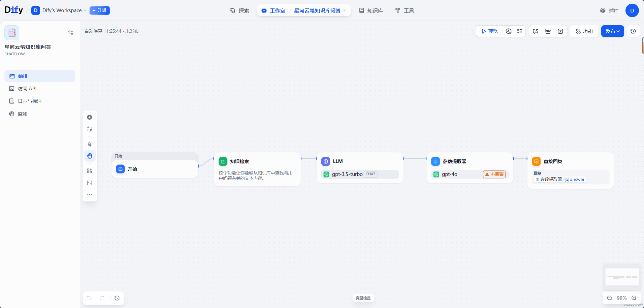Click the zoom out icon
This screenshot has height=308, width=644.
(610, 298)
